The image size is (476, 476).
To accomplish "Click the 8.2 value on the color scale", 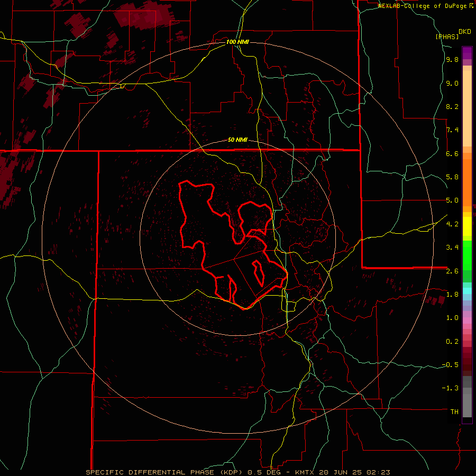I will click(452, 106).
